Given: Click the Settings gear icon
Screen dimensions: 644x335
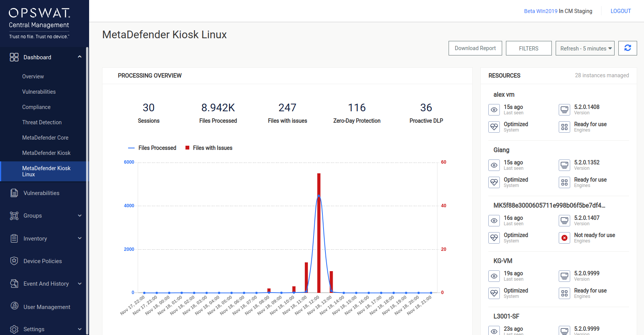Looking at the screenshot, I should tap(14, 329).
